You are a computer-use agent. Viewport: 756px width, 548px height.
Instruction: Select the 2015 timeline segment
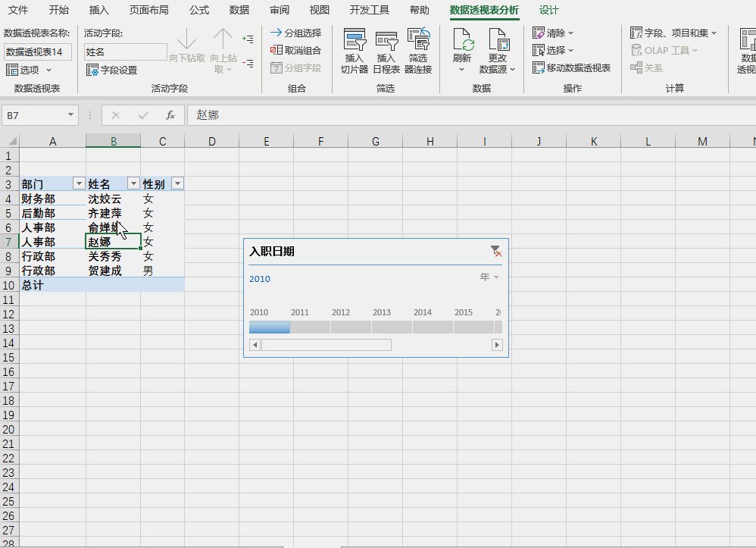pyautogui.click(x=473, y=327)
